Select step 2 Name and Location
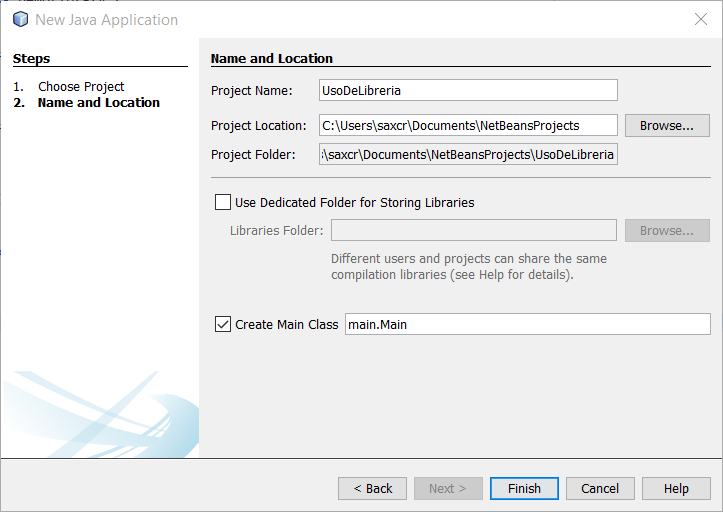 [87, 102]
